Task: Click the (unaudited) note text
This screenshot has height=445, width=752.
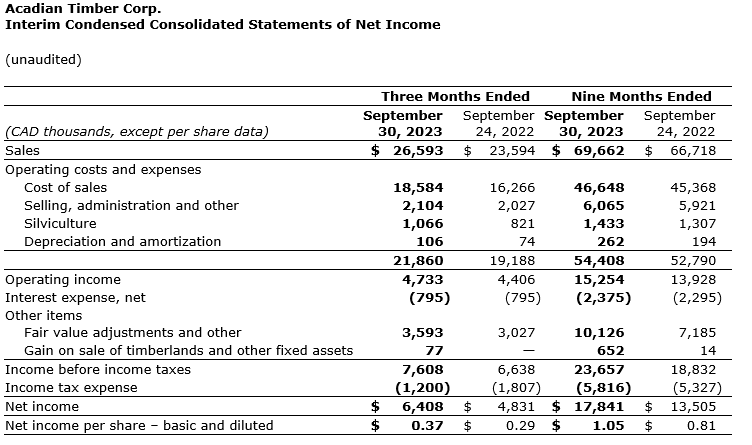Action: (x=43, y=59)
